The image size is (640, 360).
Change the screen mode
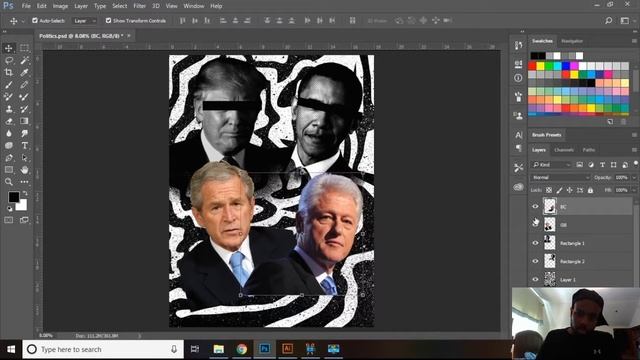[24, 220]
